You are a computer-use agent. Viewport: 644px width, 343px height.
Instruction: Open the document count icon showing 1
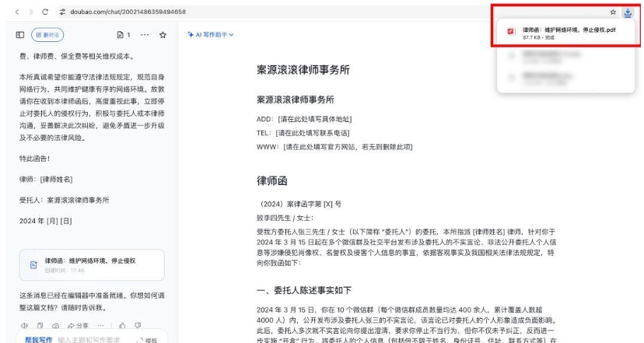[x=124, y=35]
